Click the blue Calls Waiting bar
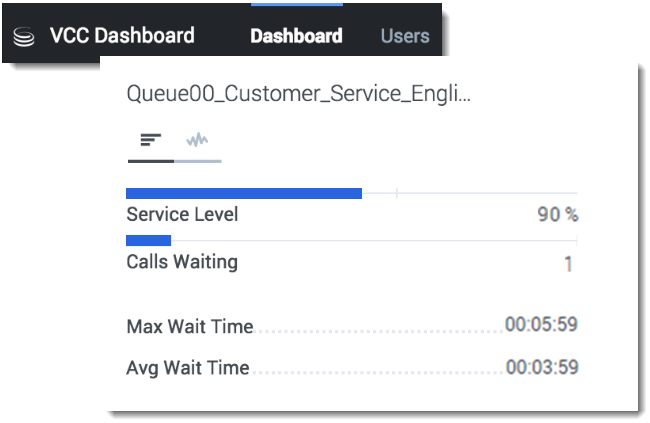The width and height of the screenshot is (650, 423). point(148,240)
